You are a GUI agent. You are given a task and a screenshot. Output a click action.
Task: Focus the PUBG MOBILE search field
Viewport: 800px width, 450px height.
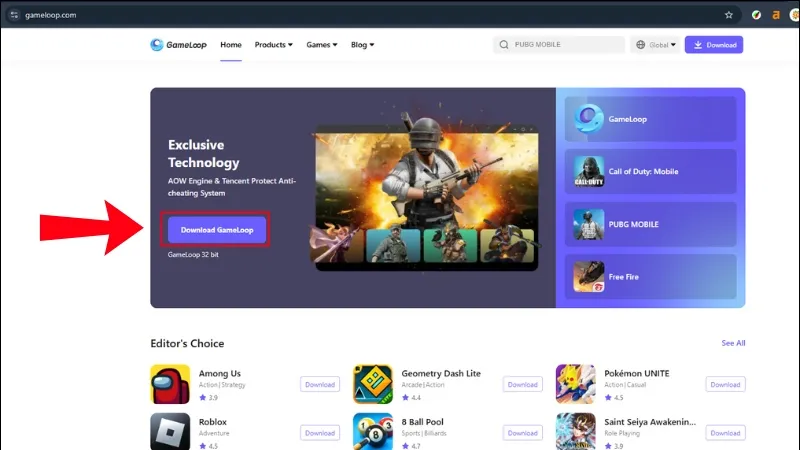pos(559,45)
